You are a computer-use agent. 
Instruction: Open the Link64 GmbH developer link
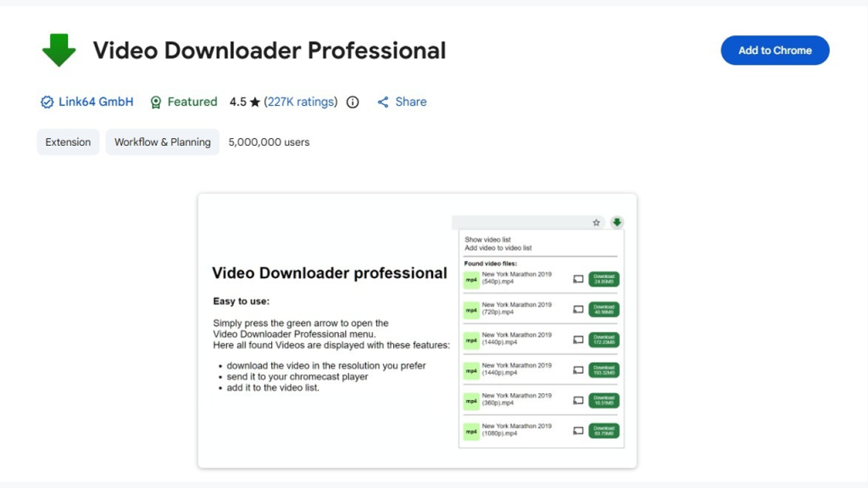point(96,102)
